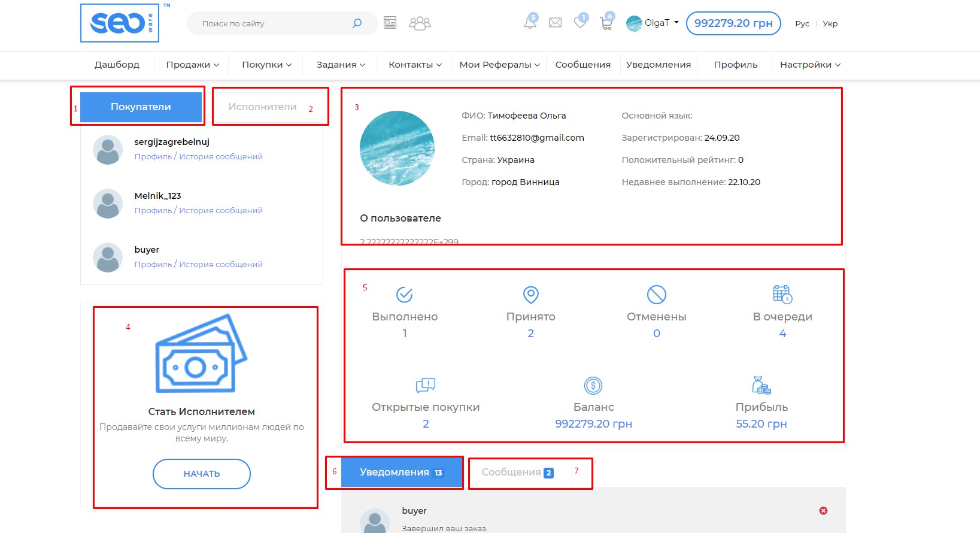Expand the Продажи dropdown menu

[x=192, y=65]
